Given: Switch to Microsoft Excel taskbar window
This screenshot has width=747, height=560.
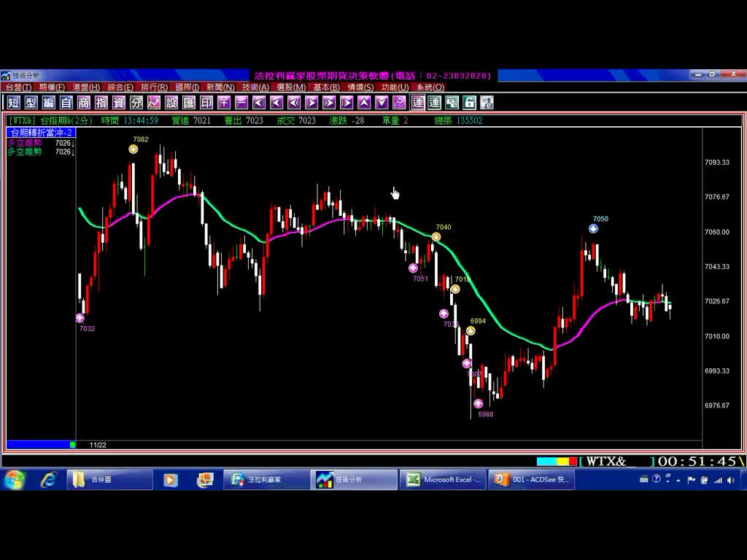Looking at the screenshot, I should (443, 480).
